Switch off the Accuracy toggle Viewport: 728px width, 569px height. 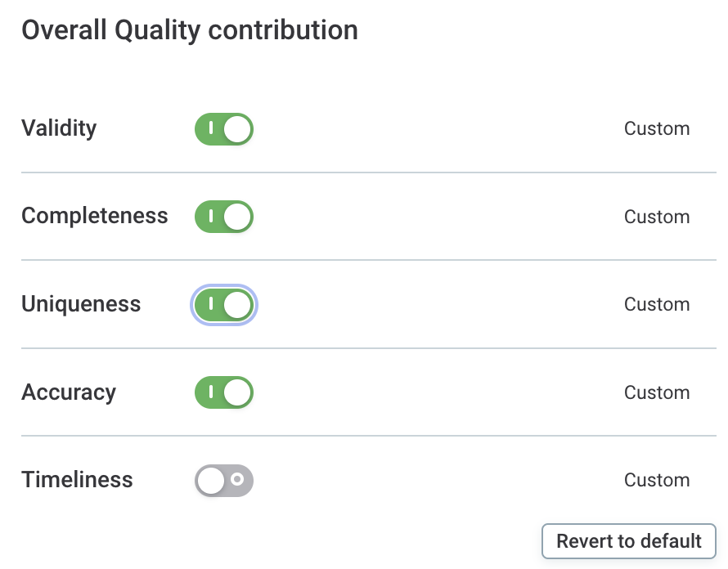pos(224,392)
